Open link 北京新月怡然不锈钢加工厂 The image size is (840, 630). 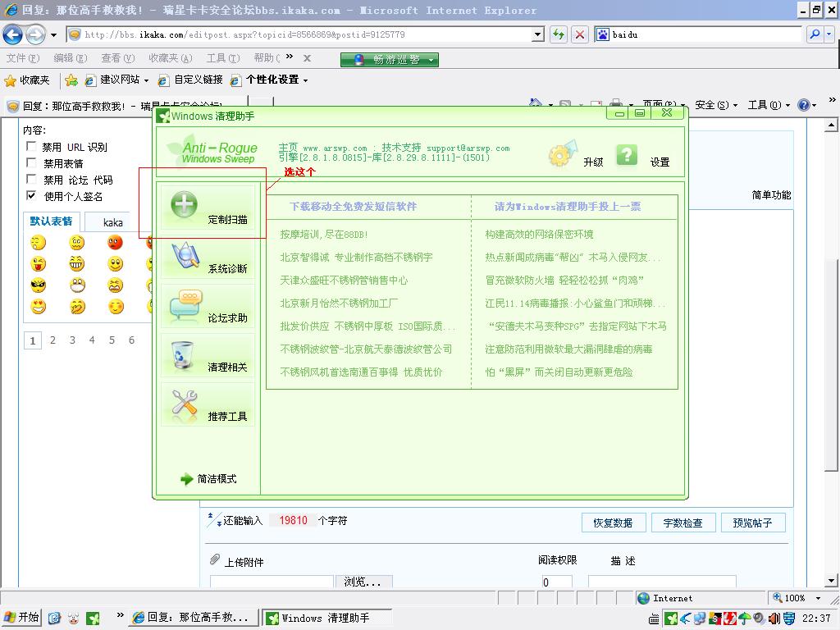coord(339,304)
